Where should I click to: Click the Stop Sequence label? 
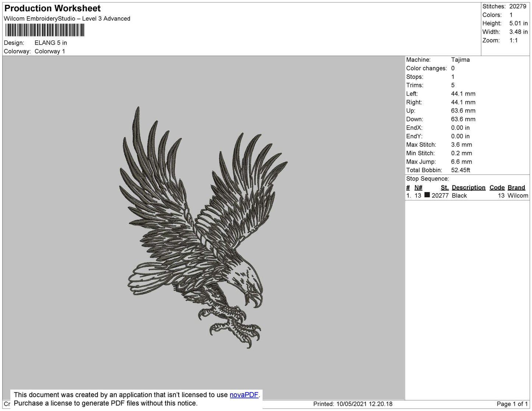[427, 178]
